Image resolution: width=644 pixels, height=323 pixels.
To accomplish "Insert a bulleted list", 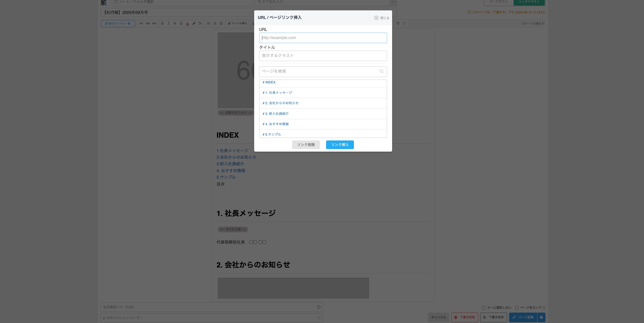I will [209, 23].
